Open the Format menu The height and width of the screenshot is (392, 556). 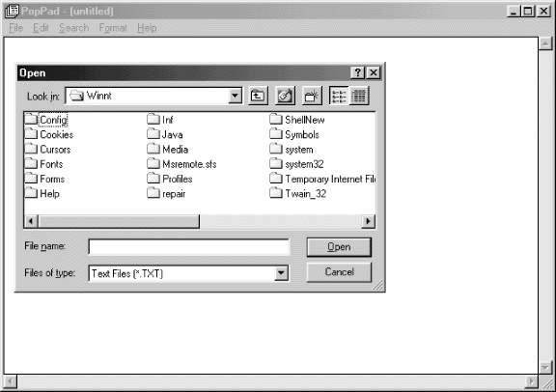tap(113, 28)
